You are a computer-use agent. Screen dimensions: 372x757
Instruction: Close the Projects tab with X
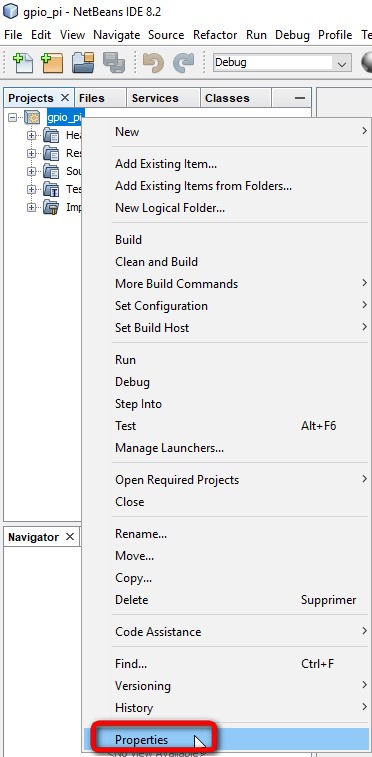[x=65, y=98]
